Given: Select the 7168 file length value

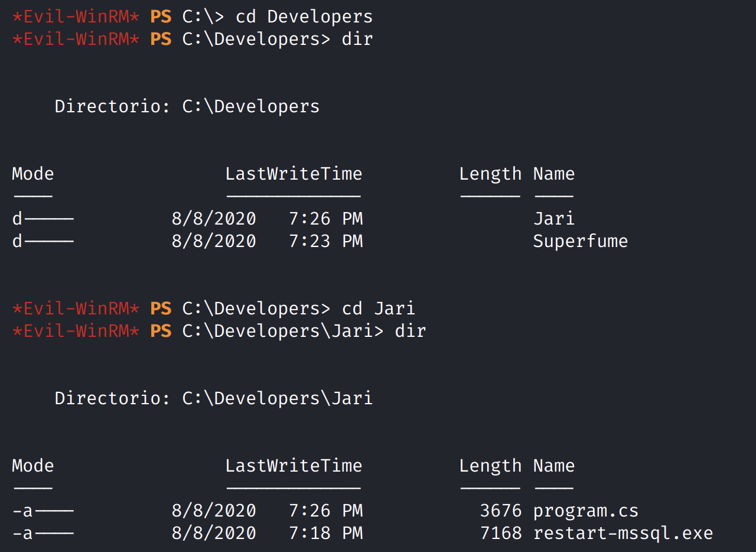Looking at the screenshot, I should tap(501, 533).
